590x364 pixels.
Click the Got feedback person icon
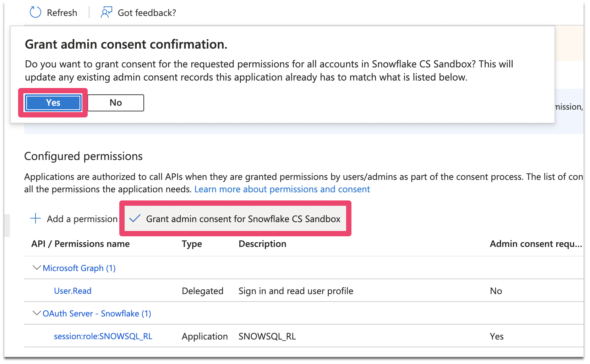tap(106, 12)
